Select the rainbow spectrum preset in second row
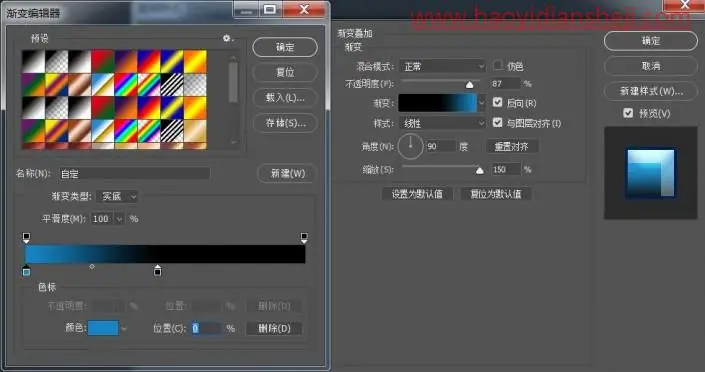Screen dimensions: 705x372 pyautogui.click(x=126, y=85)
